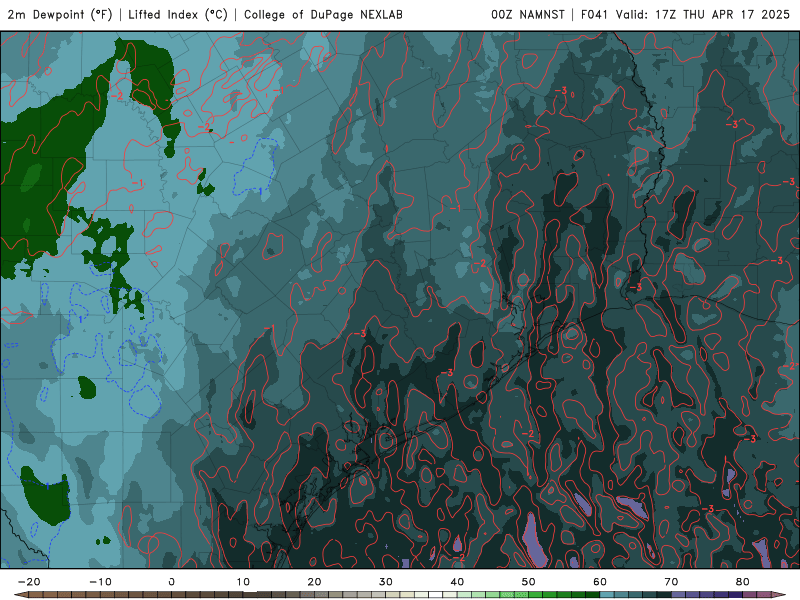Screen dimensions: 800x600
Task: Click the 10 label on the color scale
Action: 243,582
